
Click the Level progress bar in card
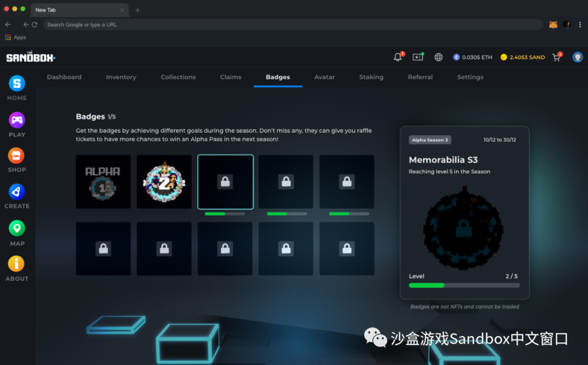pos(464,286)
